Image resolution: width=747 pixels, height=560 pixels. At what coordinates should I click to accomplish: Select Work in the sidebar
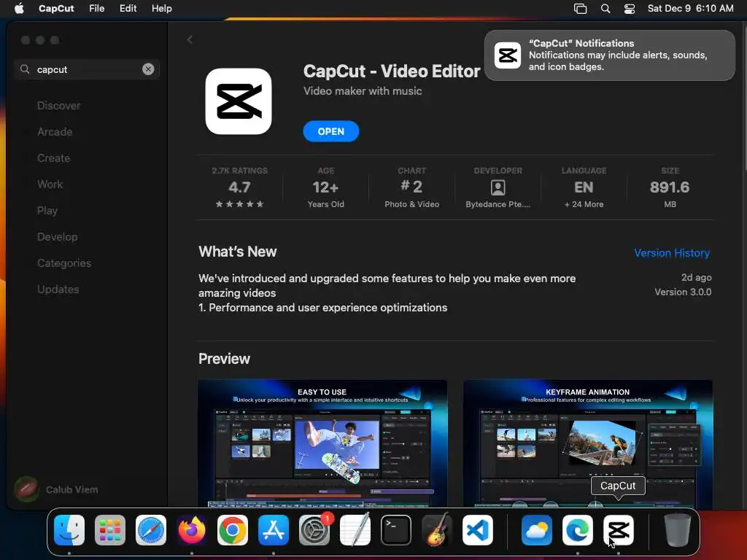tap(50, 184)
